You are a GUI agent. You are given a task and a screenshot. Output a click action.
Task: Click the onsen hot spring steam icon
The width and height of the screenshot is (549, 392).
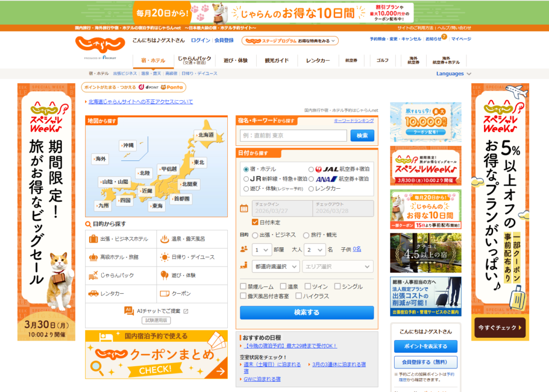coord(164,239)
